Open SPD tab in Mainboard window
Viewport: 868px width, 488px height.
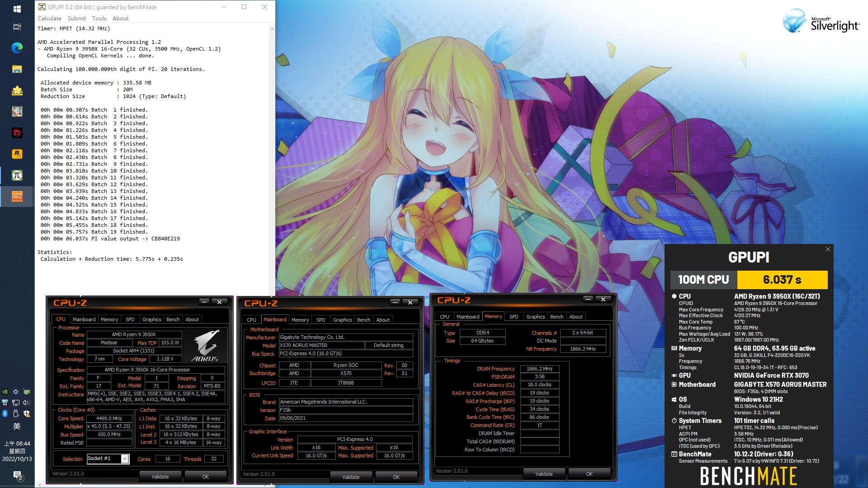coord(321,320)
